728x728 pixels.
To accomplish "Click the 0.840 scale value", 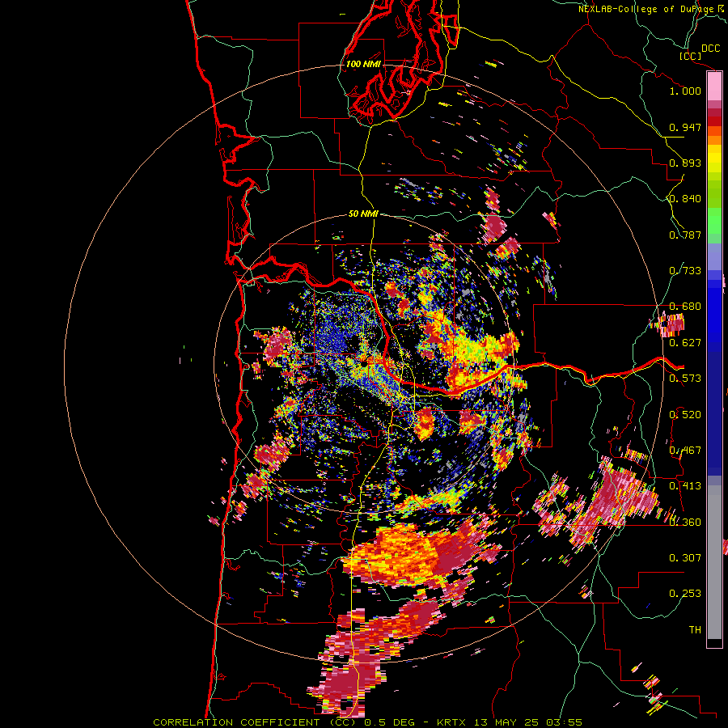I will point(685,199).
